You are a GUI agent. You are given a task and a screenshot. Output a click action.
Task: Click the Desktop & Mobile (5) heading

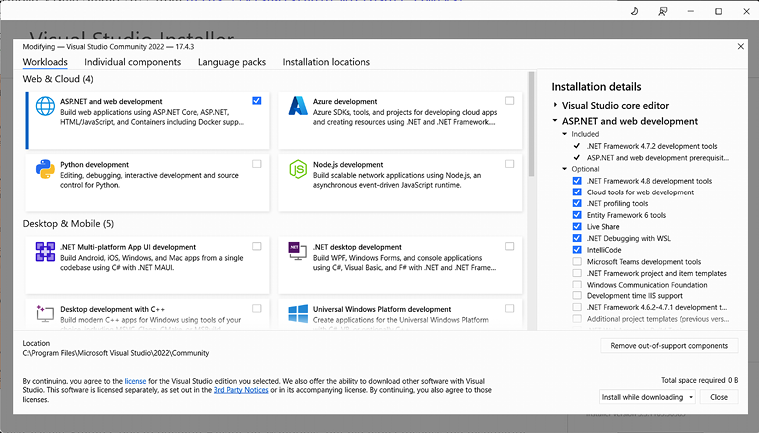(x=68, y=224)
